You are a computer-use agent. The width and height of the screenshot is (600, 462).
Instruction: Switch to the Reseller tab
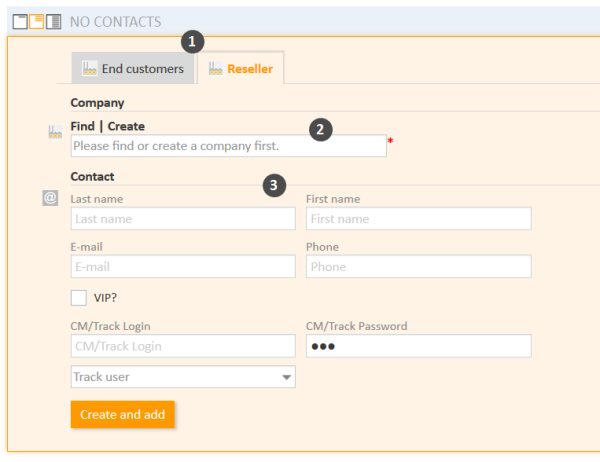[241, 68]
